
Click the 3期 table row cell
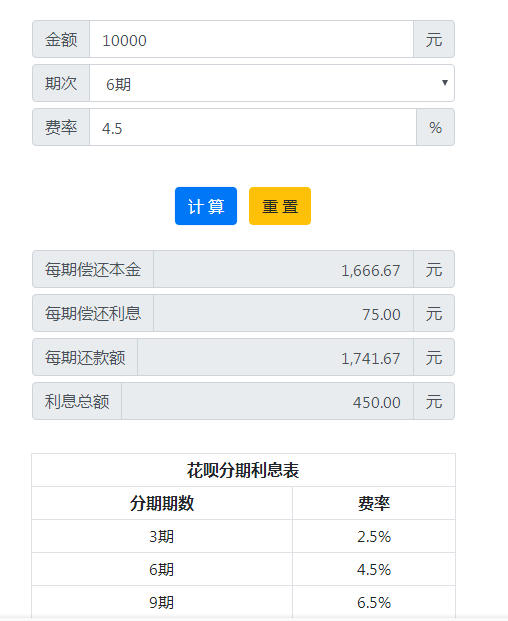162,536
